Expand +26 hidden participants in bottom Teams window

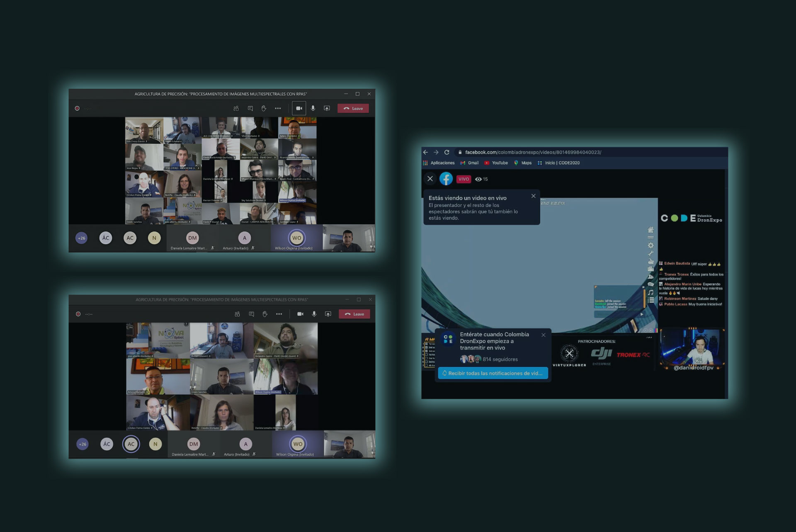click(x=83, y=444)
